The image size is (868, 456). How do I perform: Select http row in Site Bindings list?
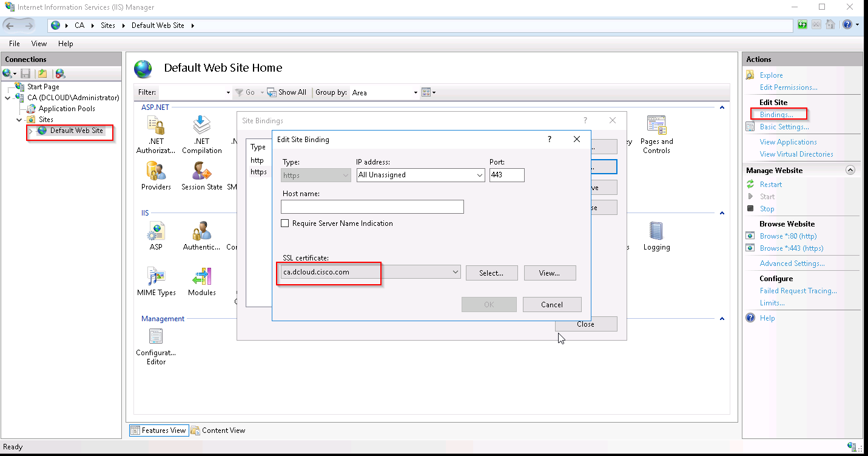[257, 160]
